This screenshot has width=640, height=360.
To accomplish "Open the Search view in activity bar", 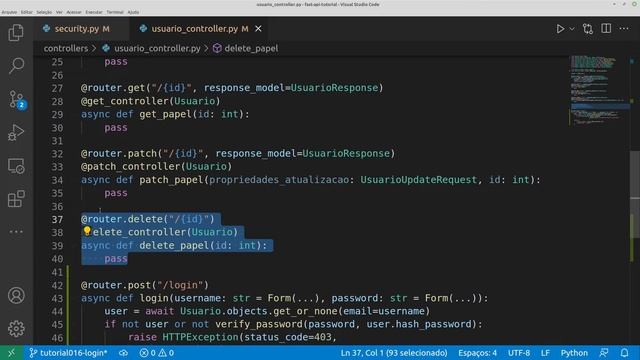I will [x=16, y=65].
